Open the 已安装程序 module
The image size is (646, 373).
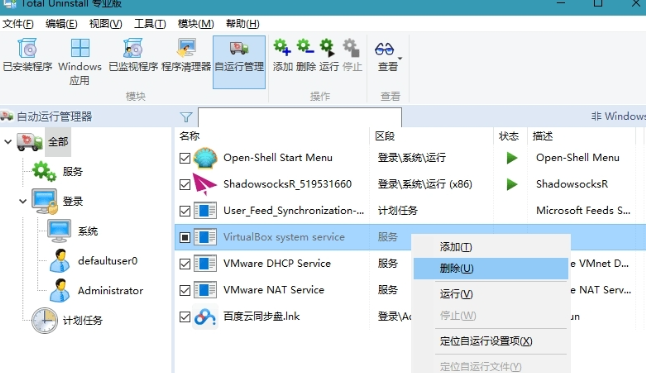[x=27, y=56]
